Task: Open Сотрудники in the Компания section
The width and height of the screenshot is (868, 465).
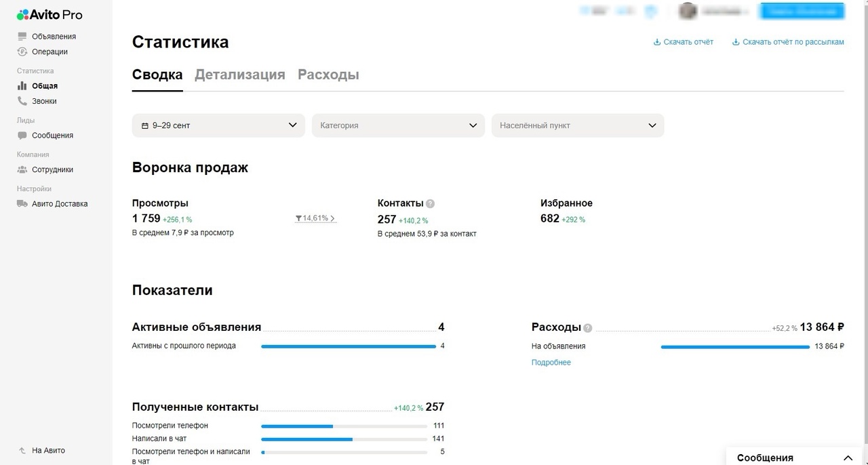Action: coord(51,169)
